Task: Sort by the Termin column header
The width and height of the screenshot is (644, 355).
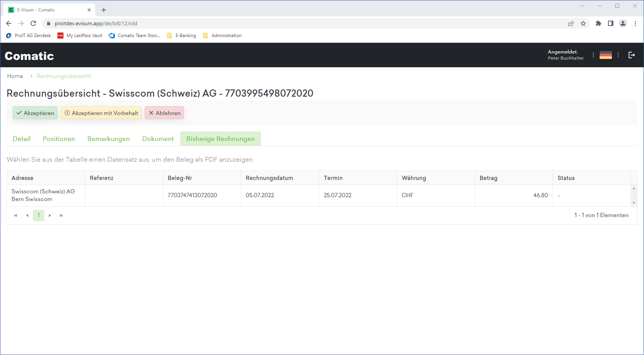Action: point(358,178)
